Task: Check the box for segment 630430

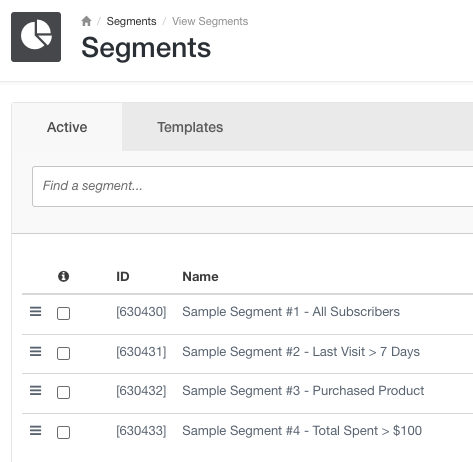Action: (63, 313)
